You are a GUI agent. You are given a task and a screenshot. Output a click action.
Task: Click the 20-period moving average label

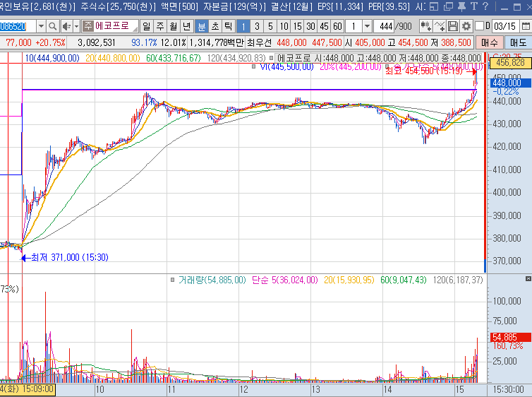click(x=113, y=58)
